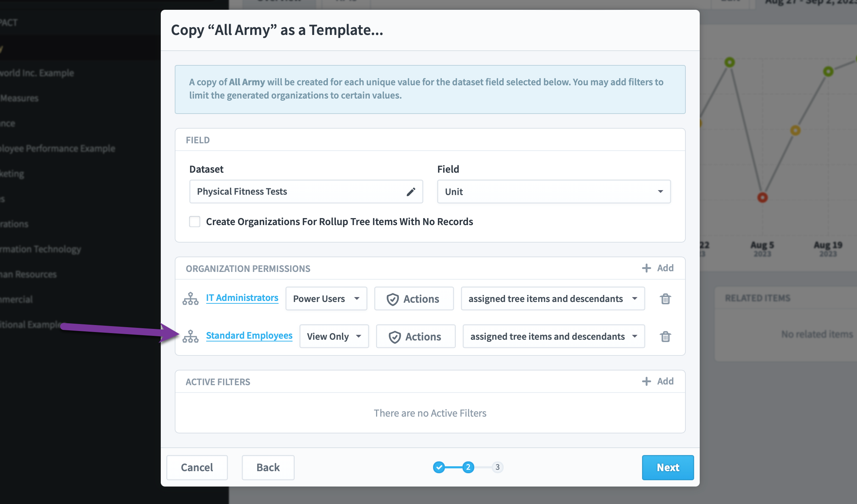The image size is (857, 504).
Task: Click the Next button
Action: (668, 468)
